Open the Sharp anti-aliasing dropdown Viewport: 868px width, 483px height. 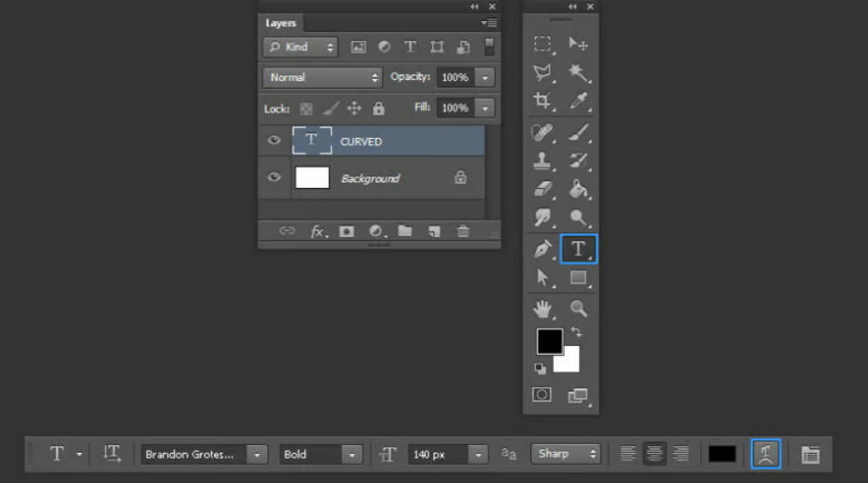pyautogui.click(x=565, y=454)
